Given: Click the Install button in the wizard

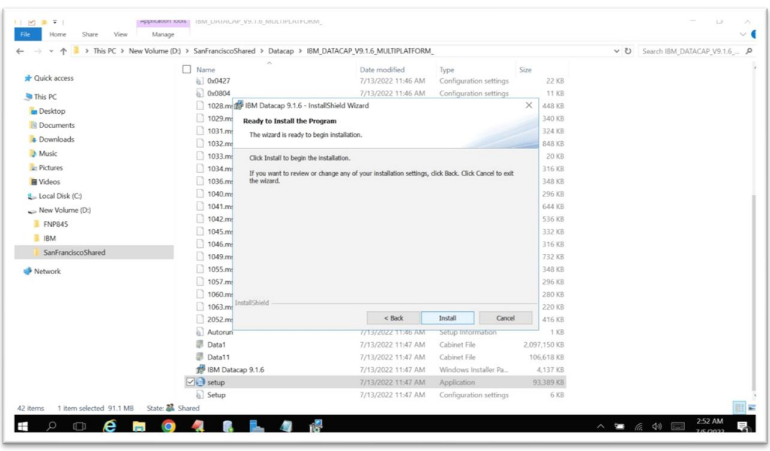Looking at the screenshot, I should 447,318.
